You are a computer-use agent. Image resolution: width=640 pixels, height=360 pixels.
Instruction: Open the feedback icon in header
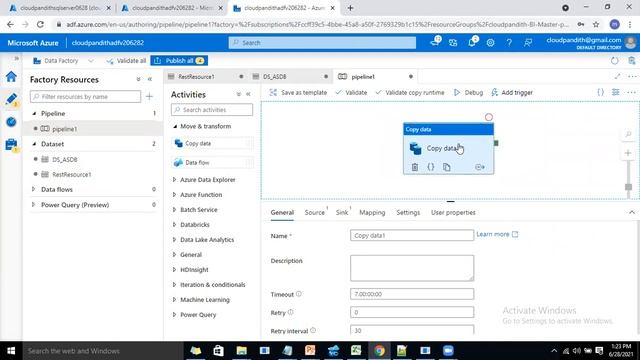tap(528, 42)
